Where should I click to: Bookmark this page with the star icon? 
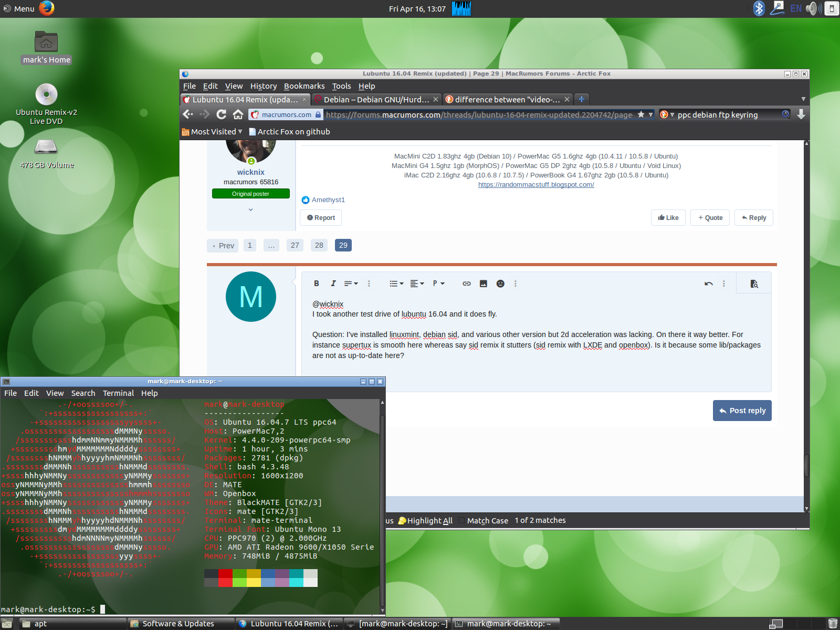(641, 114)
